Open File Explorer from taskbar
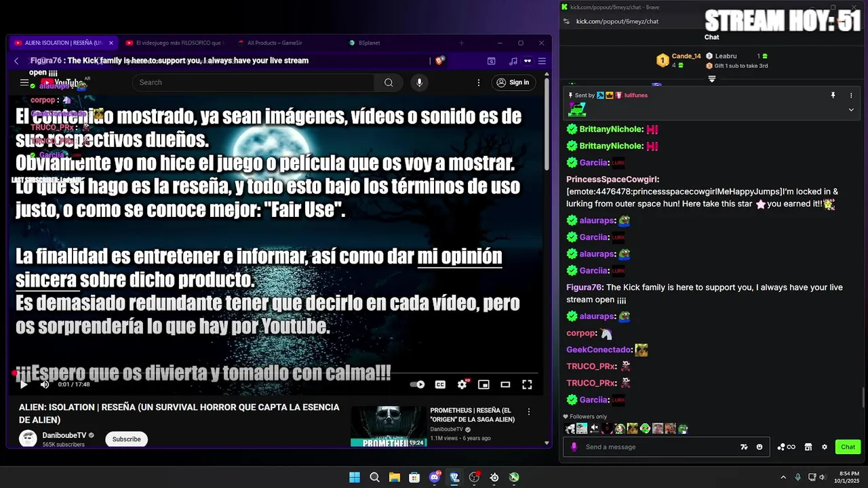 pos(395,477)
